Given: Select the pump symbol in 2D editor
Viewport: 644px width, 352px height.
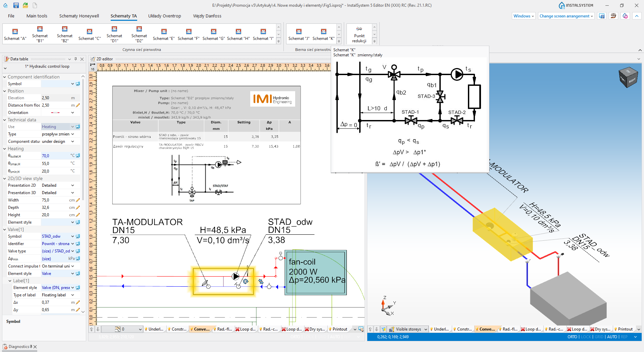Looking at the screenshot, I should pos(236,277).
